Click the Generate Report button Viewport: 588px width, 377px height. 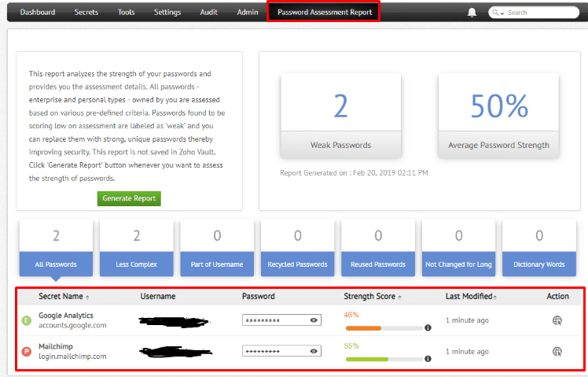pyautogui.click(x=129, y=198)
